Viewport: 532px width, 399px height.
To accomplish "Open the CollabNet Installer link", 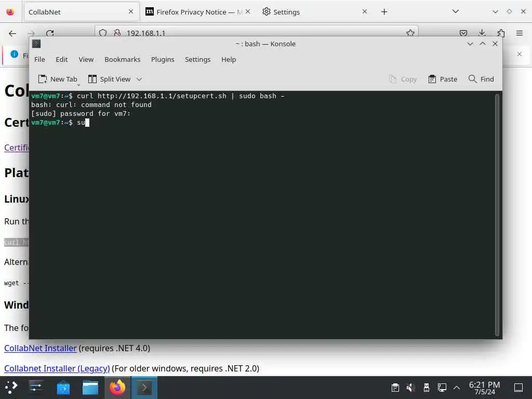I will [41, 349].
